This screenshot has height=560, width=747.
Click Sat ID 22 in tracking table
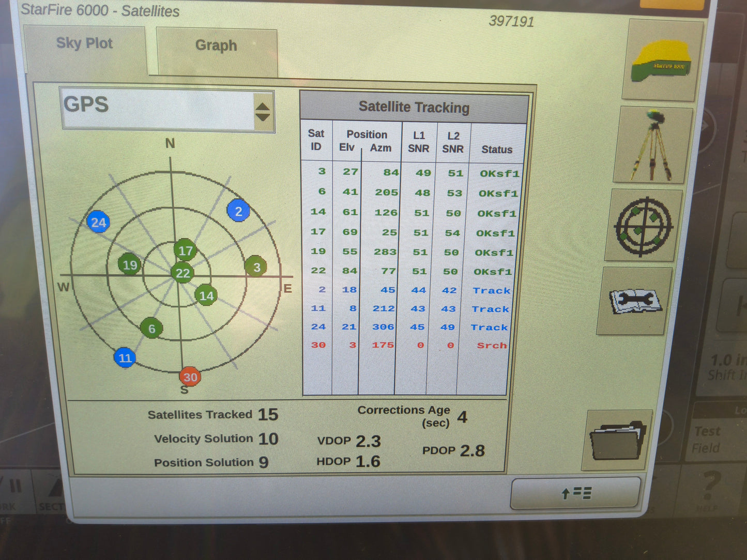click(318, 270)
